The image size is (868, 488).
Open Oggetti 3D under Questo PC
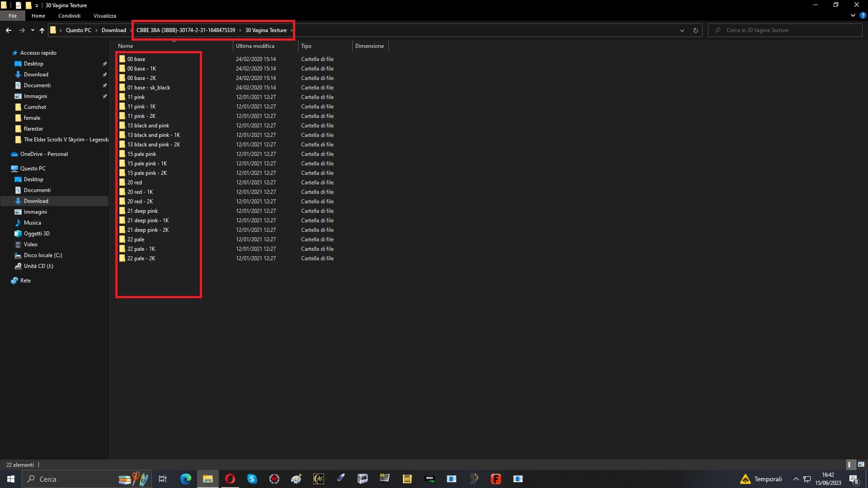click(x=37, y=234)
